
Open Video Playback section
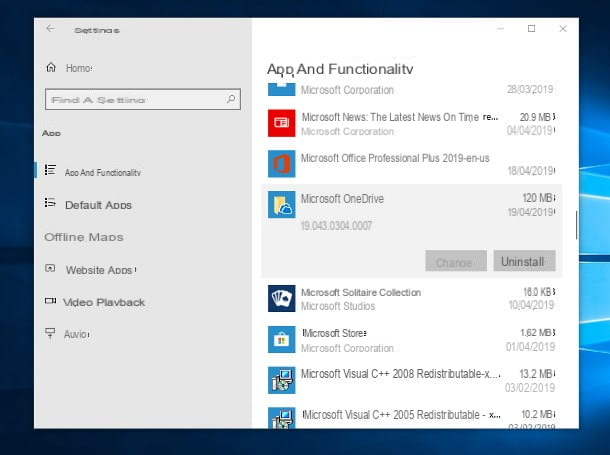click(104, 302)
